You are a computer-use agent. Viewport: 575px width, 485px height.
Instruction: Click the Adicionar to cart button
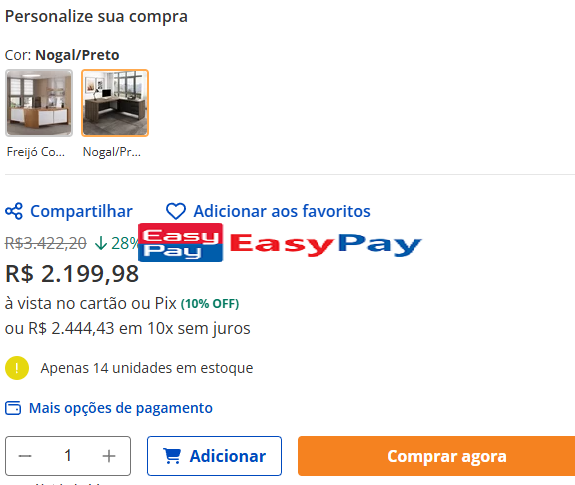pyautogui.click(x=215, y=456)
